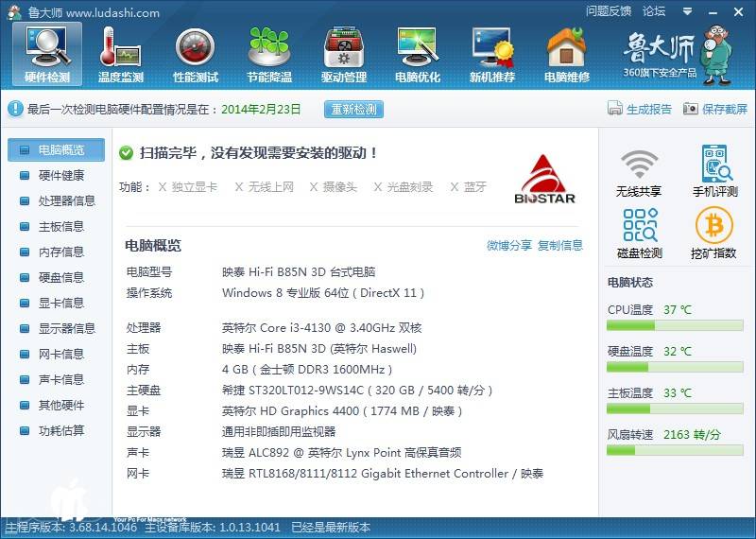The width and height of the screenshot is (756, 539).
Task: Click the Biostar motherboard brand logo
Action: coord(545,180)
